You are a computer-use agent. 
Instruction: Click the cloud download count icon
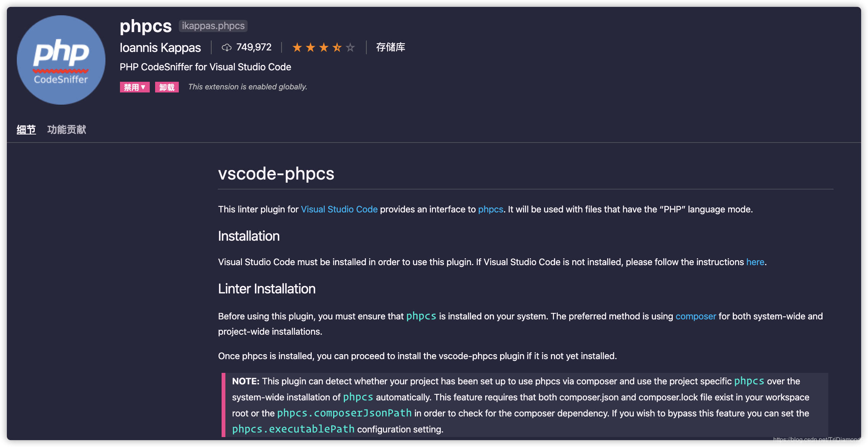pyautogui.click(x=227, y=47)
